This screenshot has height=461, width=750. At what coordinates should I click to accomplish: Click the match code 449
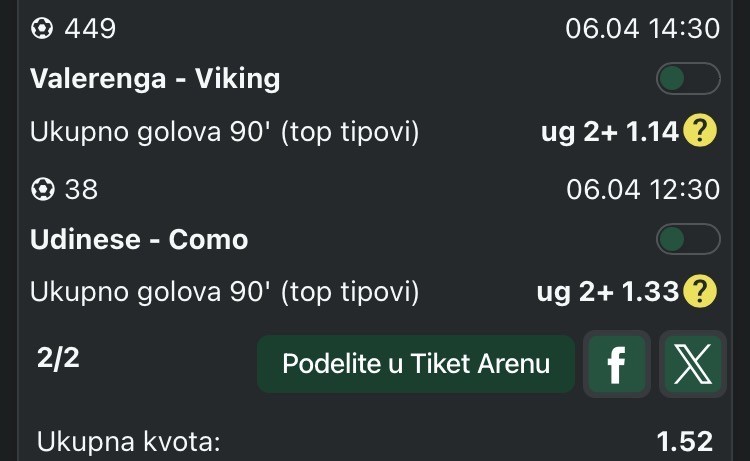coord(90,29)
